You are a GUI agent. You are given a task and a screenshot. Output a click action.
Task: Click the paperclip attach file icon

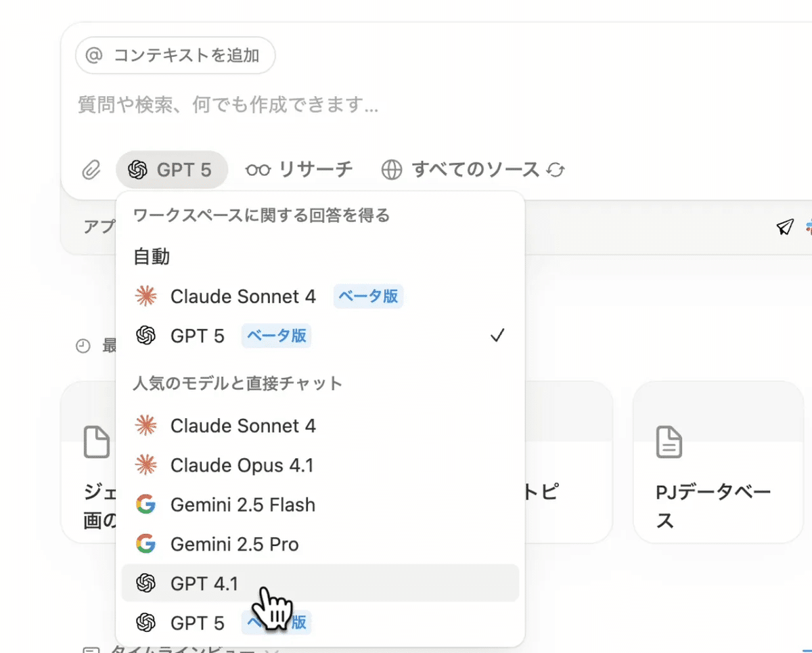pos(91,170)
